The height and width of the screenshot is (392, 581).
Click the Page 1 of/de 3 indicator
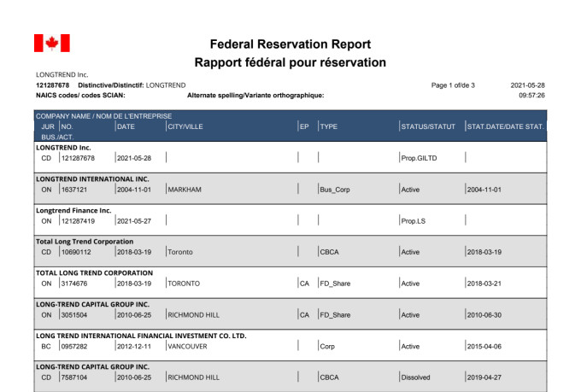tap(453, 85)
